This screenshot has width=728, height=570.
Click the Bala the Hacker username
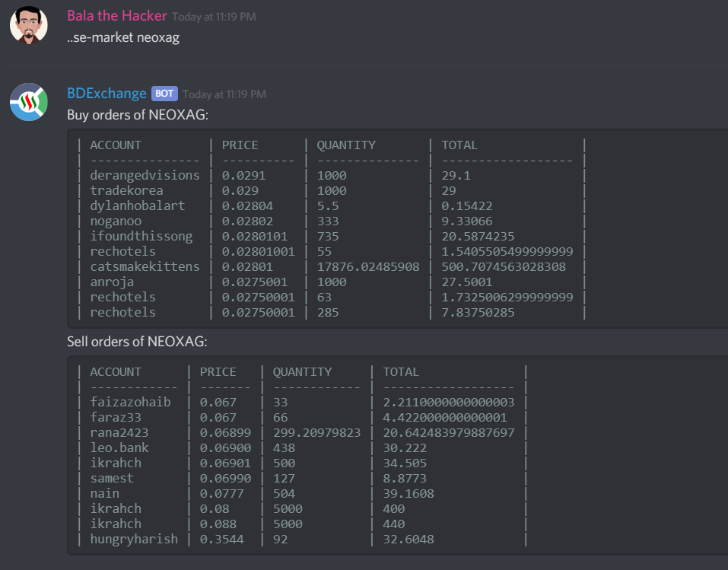coord(117,16)
